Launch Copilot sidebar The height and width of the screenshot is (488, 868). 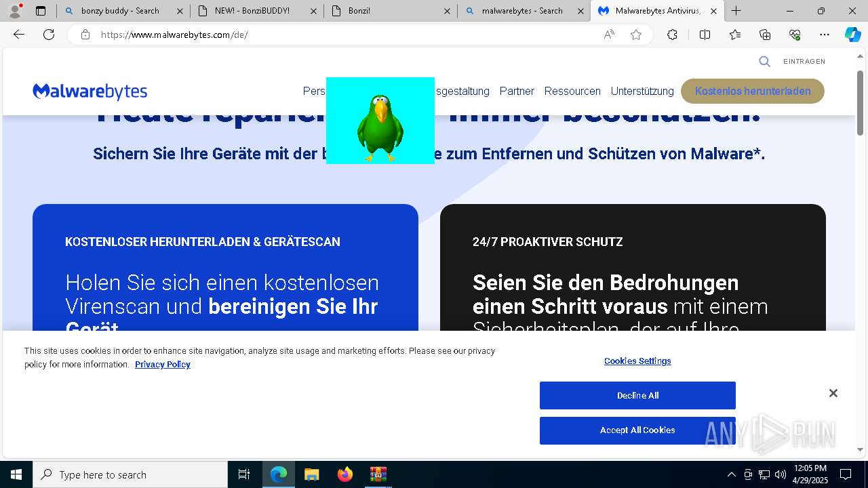(x=852, y=35)
